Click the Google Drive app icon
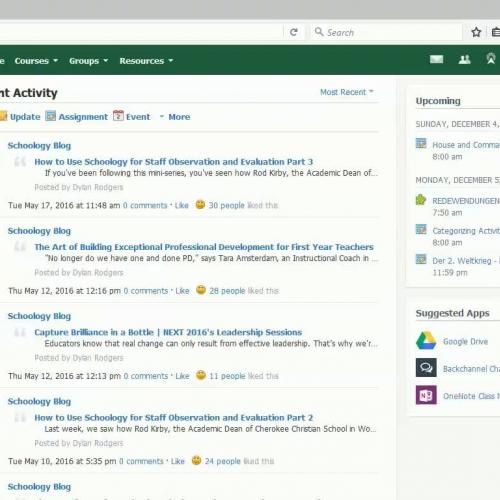Image resolution: width=500 pixels, height=500 pixels. [x=426, y=341]
